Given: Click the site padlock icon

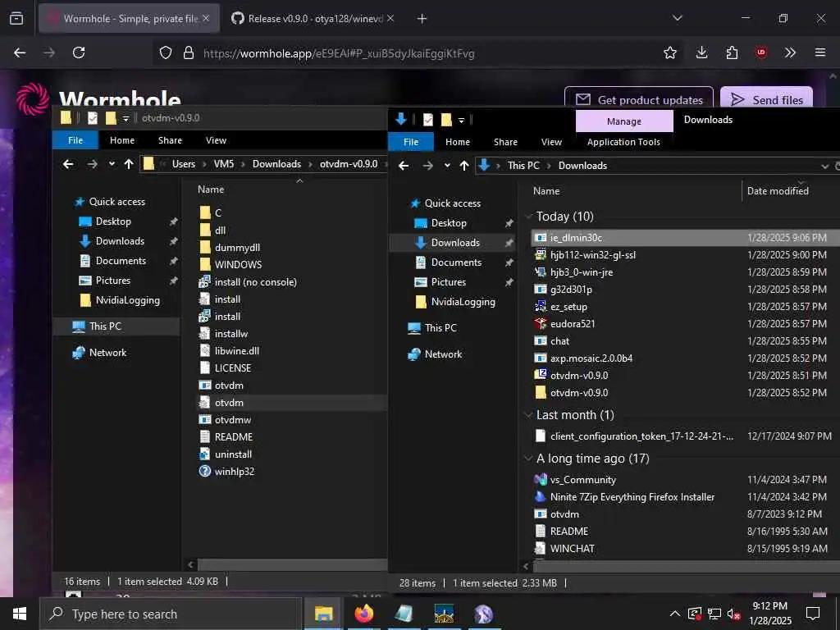Looking at the screenshot, I should click(x=188, y=52).
